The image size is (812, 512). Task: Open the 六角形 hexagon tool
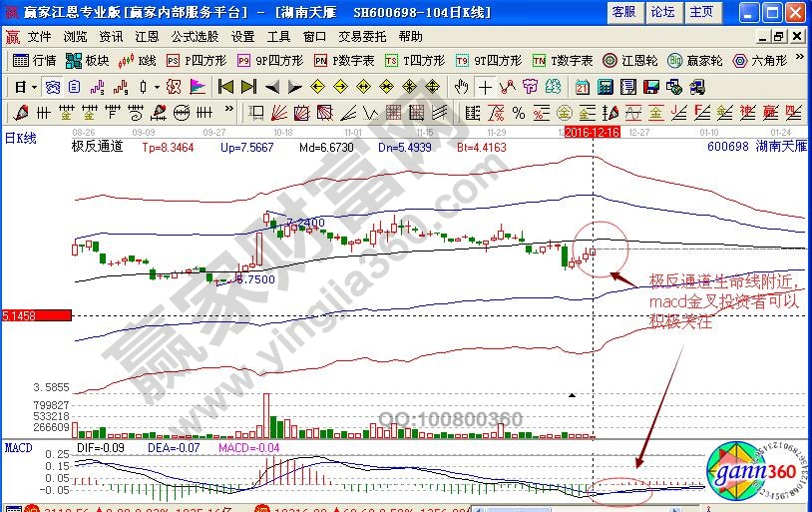764,60
